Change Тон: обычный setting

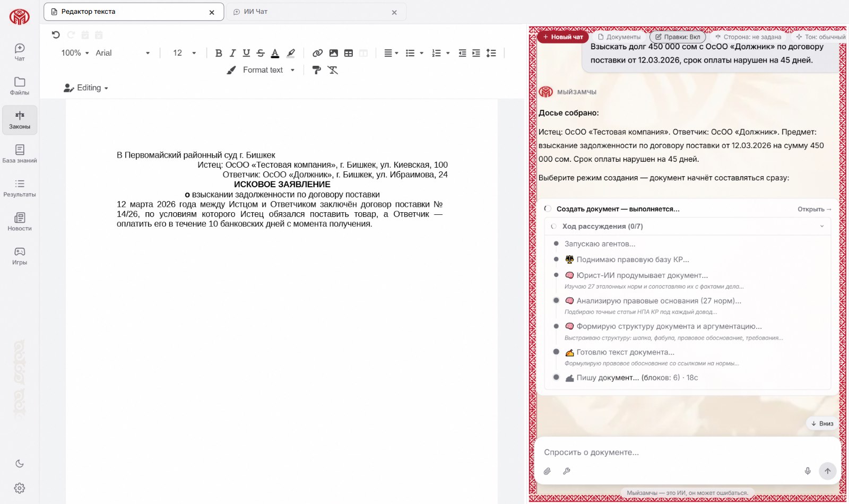tap(820, 37)
